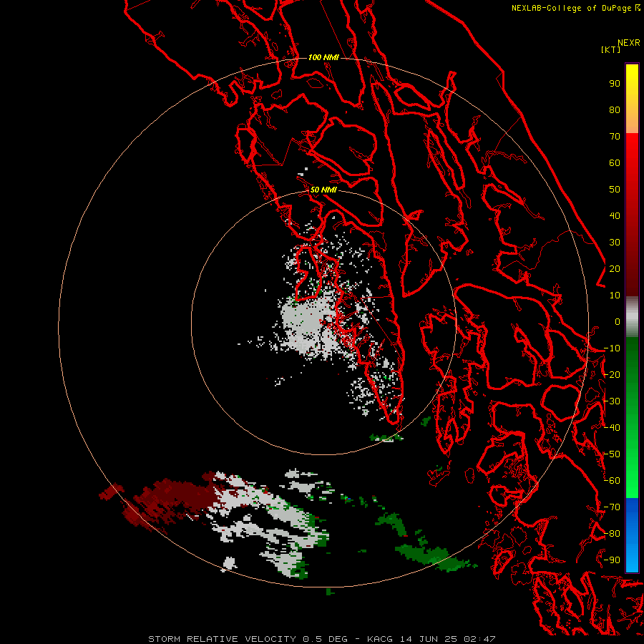Viewport: 644px width, 644px height.
Task: Click the -60 value on the velocity scale
Action: click(612, 481)
